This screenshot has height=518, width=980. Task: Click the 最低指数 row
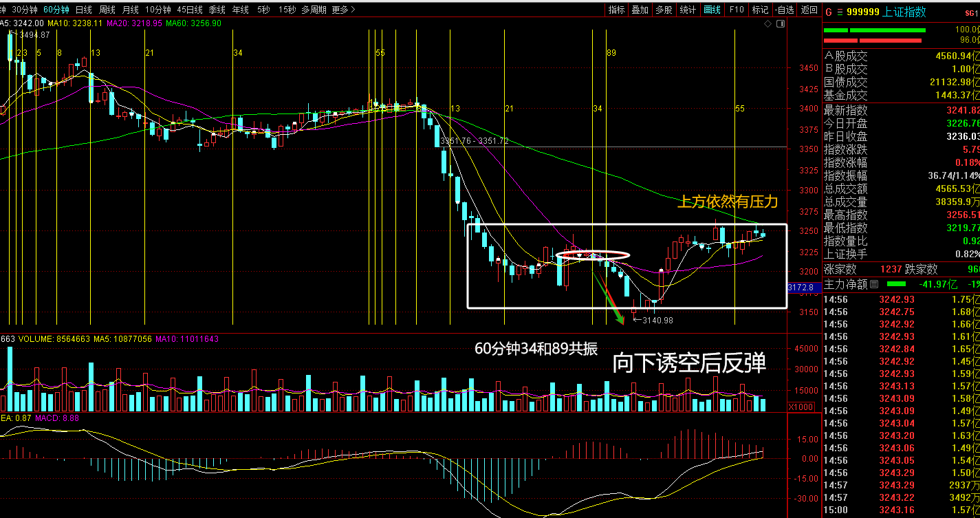[901, 228]
